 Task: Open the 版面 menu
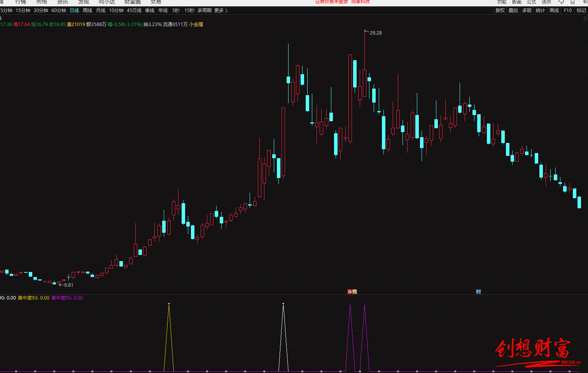point(517,2)
